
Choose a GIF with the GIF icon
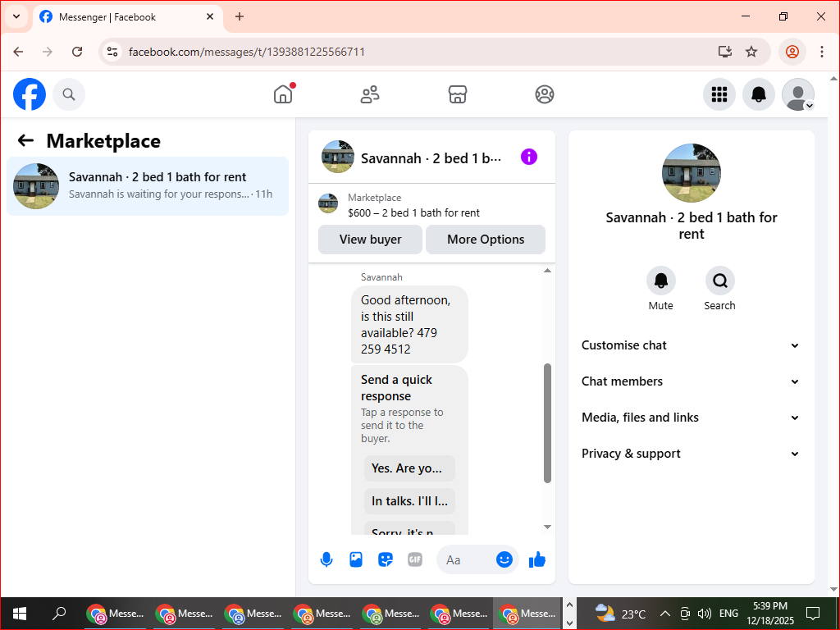coord(414,559)
